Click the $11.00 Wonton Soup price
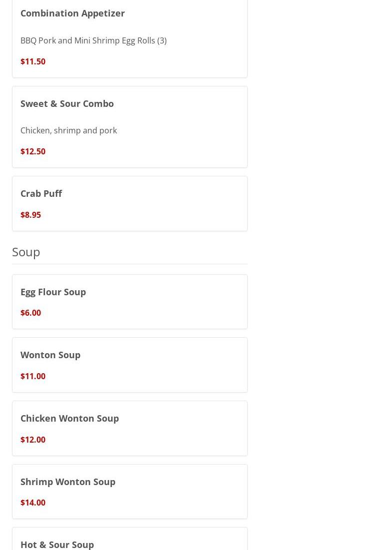This screenshot has width=392, height=550. click(x=33, y=376)
